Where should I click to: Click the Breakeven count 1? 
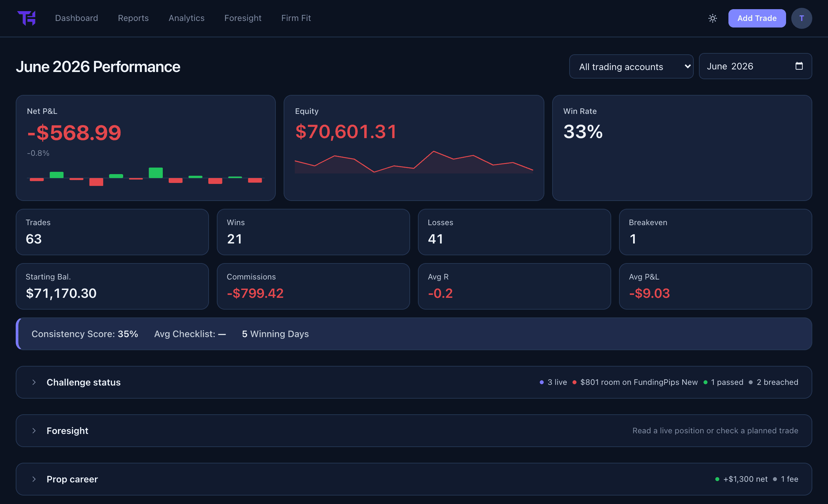[x=633, y=239]
